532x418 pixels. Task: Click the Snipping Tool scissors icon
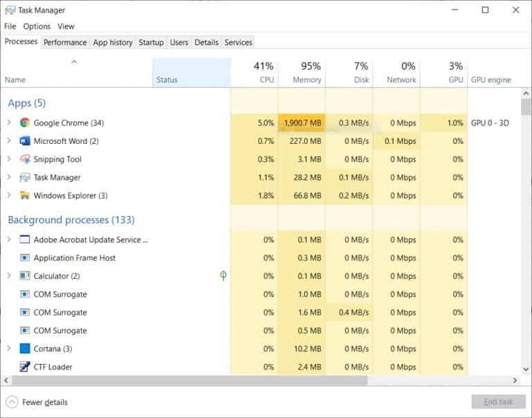[x=24, y=159]
